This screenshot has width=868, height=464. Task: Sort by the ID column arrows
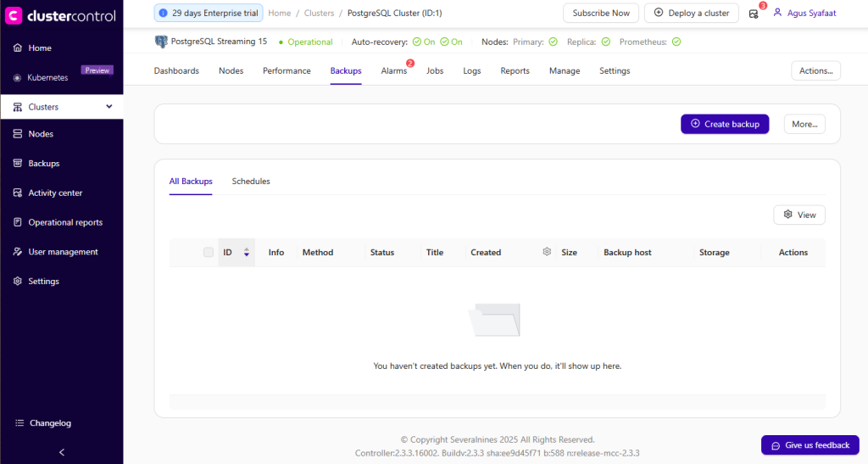pos(246,252)
